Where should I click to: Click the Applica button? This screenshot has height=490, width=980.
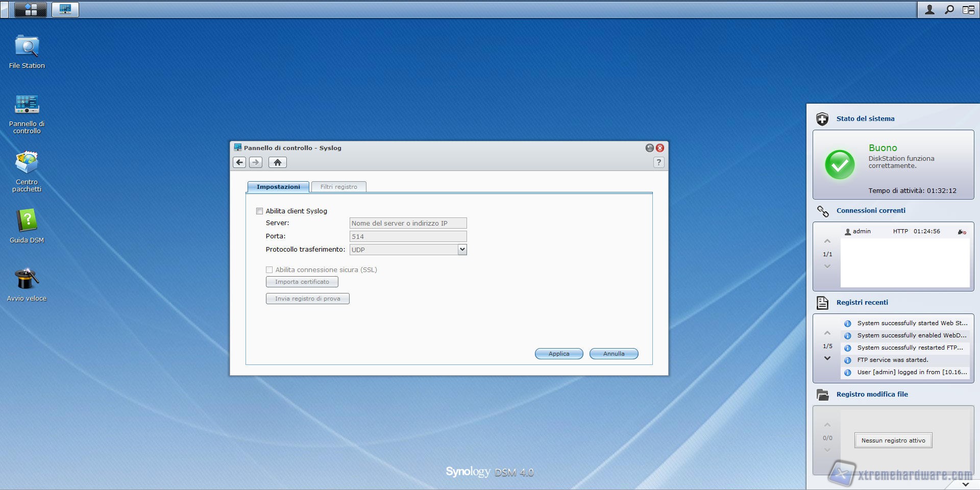pyautogui.click(x=558, y=354)
